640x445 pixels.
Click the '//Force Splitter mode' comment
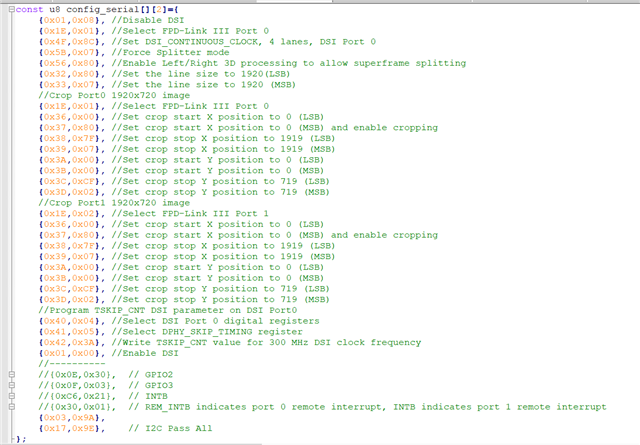pyautogui.click(x=170, y=52)
